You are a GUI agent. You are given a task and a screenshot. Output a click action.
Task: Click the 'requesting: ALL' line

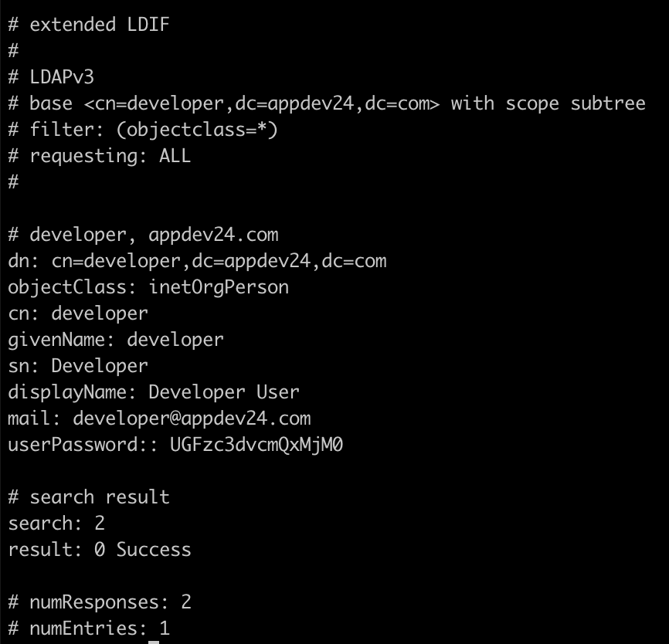click(x=100, y=156)
